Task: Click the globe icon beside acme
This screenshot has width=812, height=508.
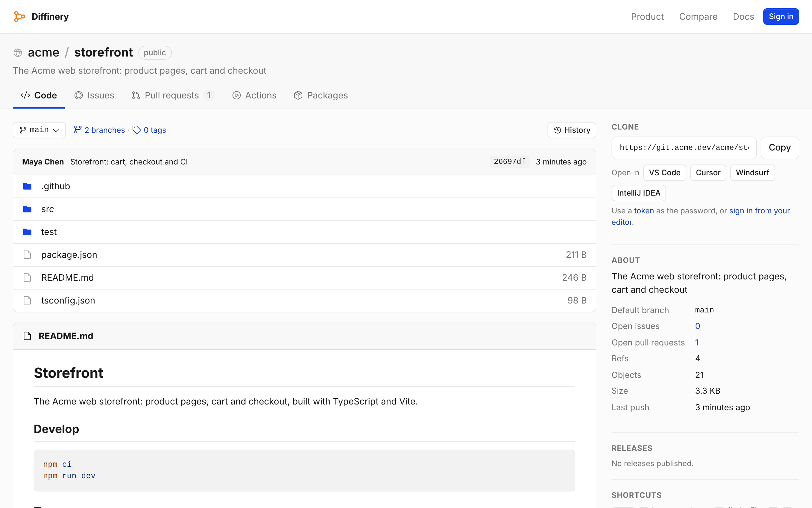Action: pyautogui.click(x=18, y=53)
